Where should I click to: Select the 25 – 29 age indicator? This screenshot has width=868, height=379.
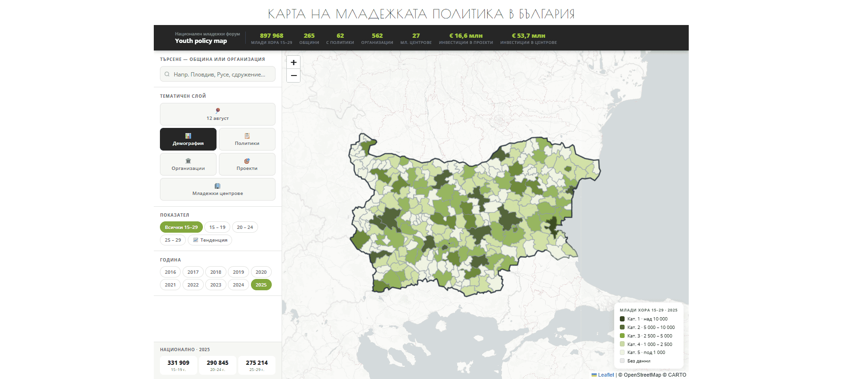pos(173,240)
